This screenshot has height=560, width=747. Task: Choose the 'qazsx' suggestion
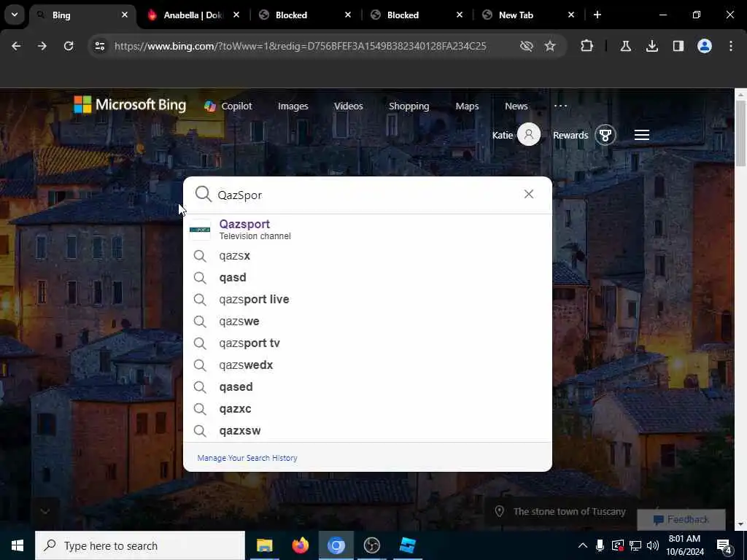pyautogui.click(x=368, y=256)
